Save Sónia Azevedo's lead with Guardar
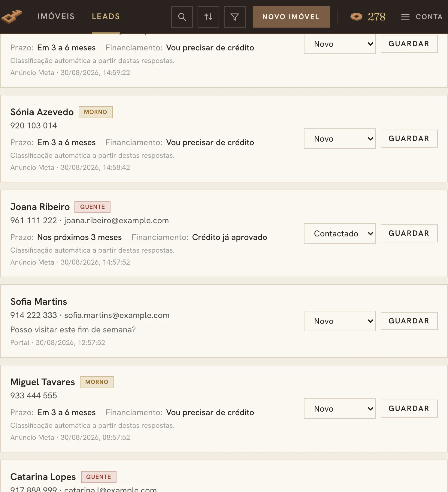 pyautogui.click(x=409, y=139)
